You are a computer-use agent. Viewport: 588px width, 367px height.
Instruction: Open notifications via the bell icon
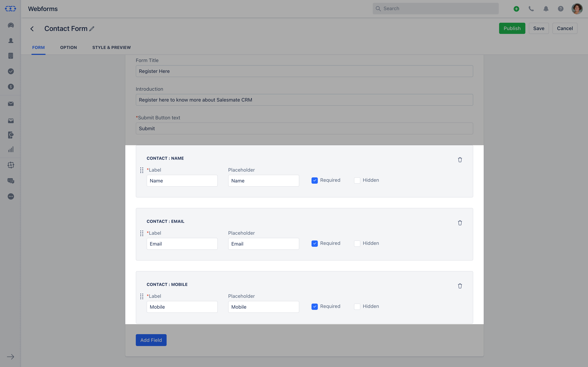(546, 9)
